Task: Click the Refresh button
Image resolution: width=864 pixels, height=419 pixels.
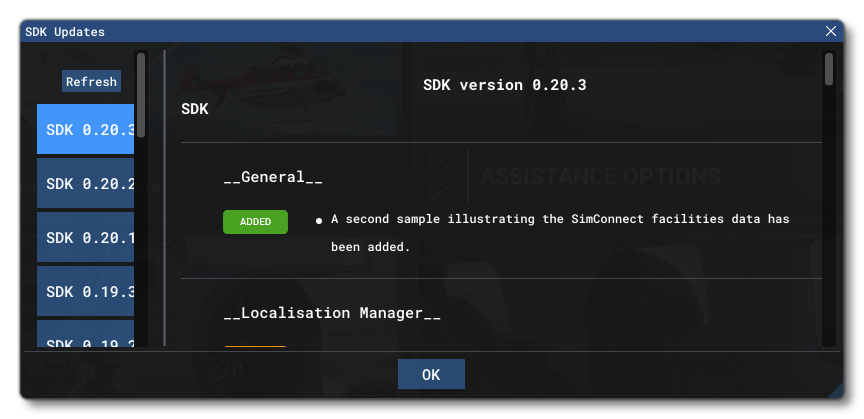Action: coord(91,82)
